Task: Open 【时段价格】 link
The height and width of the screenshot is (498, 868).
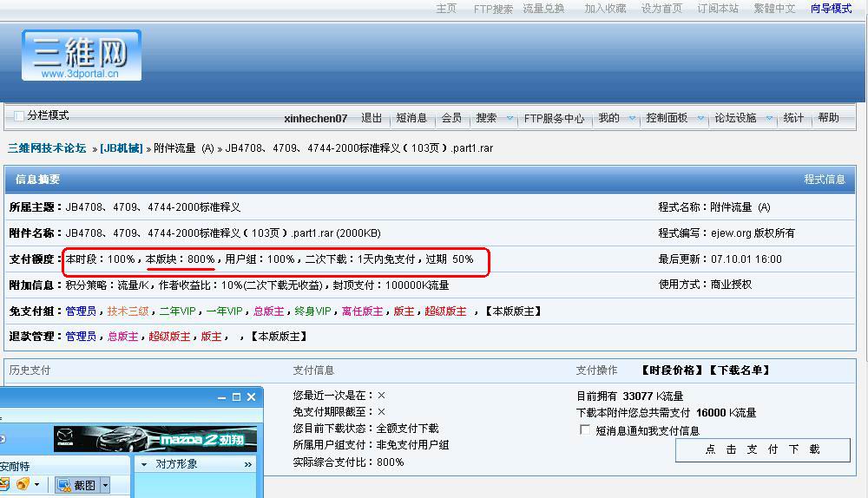Action: (673, 370)
